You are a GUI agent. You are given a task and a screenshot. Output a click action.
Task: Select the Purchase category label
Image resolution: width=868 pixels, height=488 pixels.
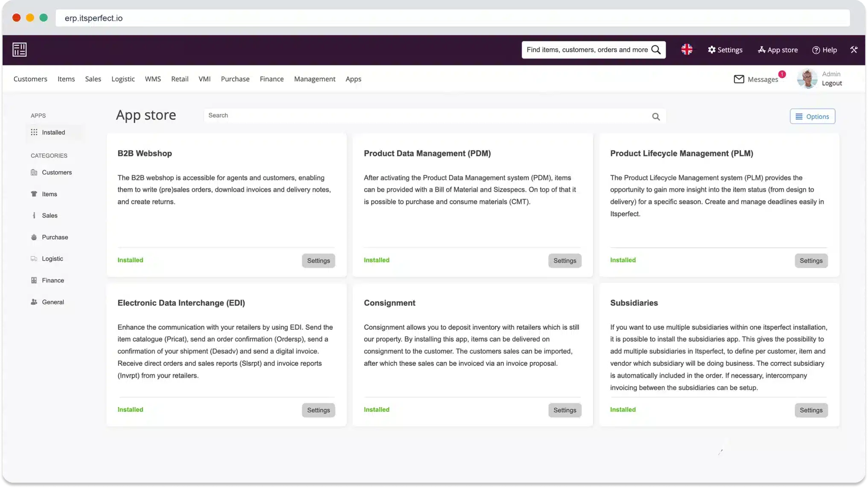click(x=55, y=237)
